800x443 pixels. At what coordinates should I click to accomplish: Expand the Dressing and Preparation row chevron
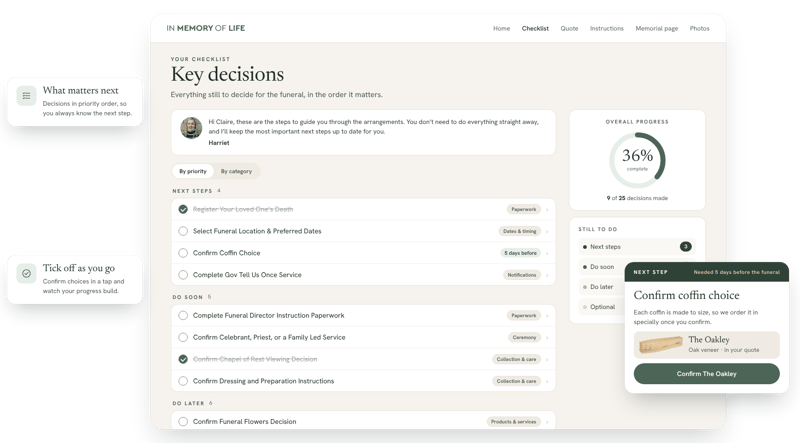(547, 382)
